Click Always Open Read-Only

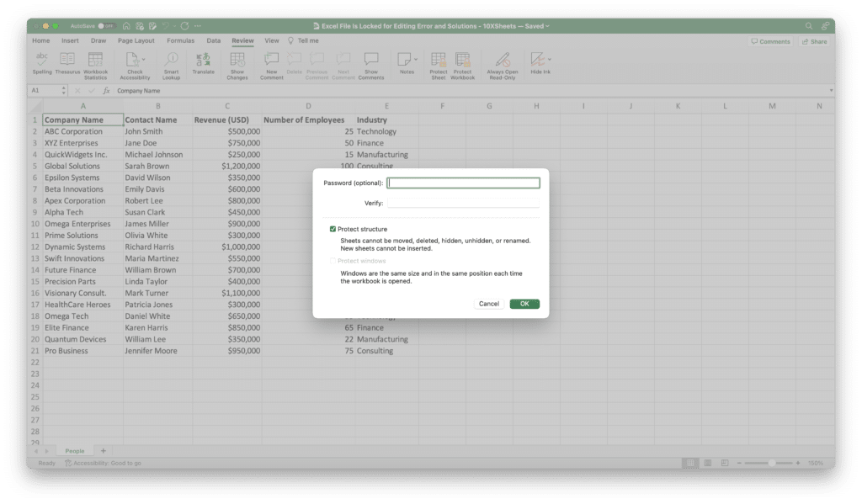point(503,66)
